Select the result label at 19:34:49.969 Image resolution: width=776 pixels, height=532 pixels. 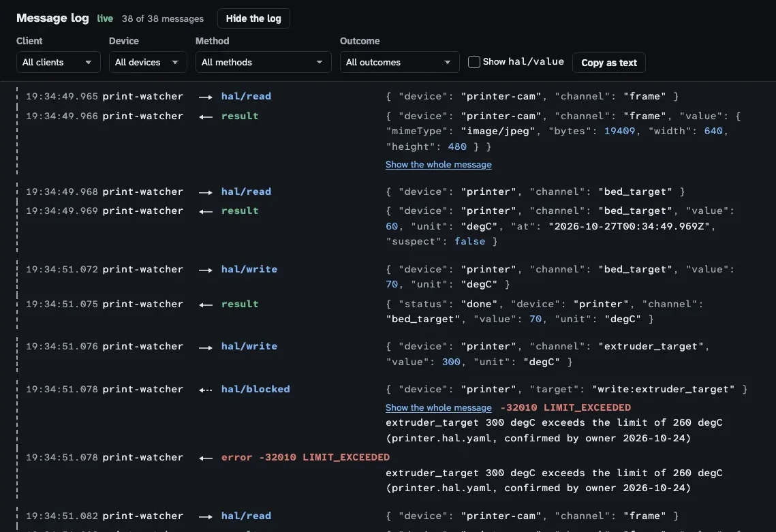pos(240,210)
